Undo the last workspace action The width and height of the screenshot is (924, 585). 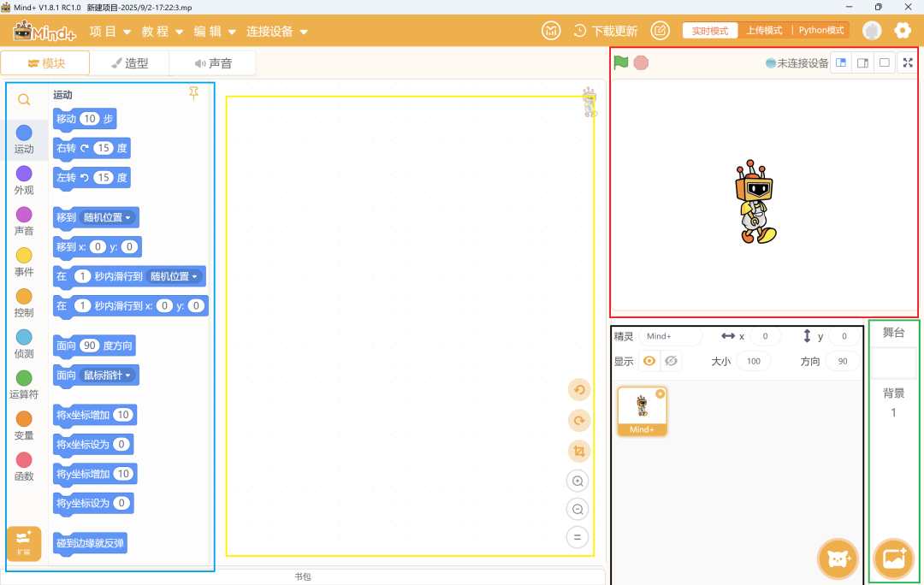coord(579,390)
